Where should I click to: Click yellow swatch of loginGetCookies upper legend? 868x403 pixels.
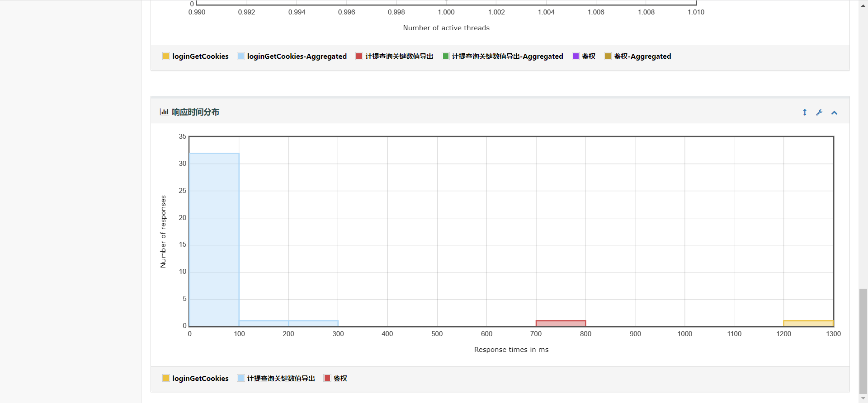pos(166,56)
